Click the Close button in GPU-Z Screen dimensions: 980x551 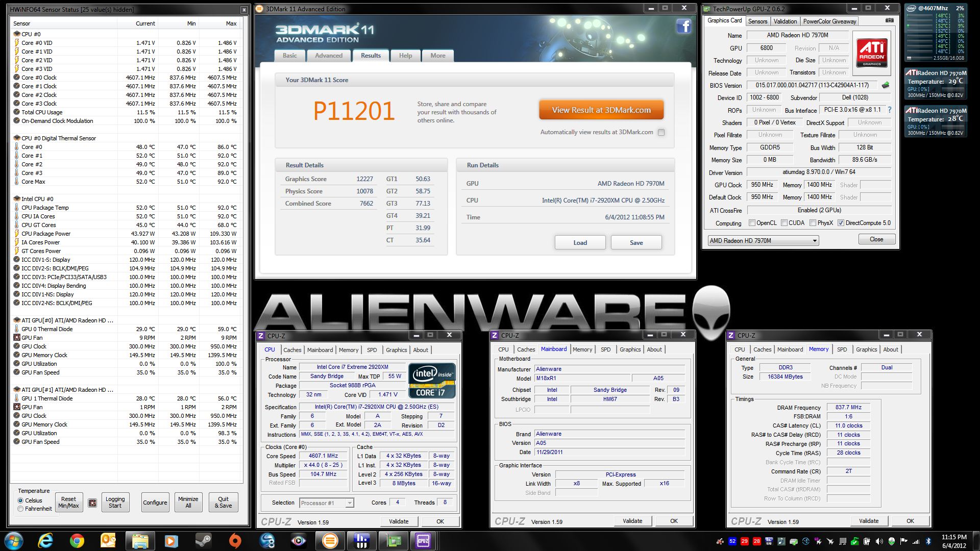click(876, 239)
